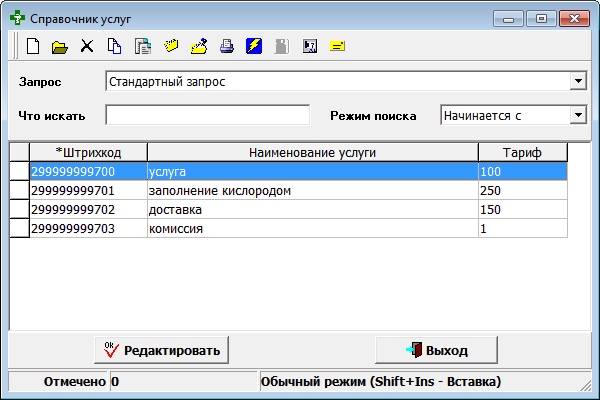This screenshot has height=400, width=600.
Task: Mark row selector for 299999999700
Action: point(20,171)
